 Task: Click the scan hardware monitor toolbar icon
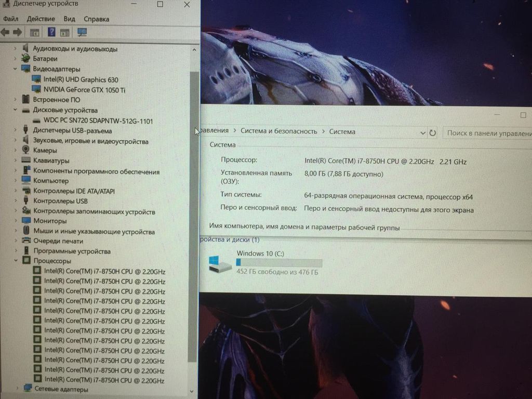coord(82,32)
